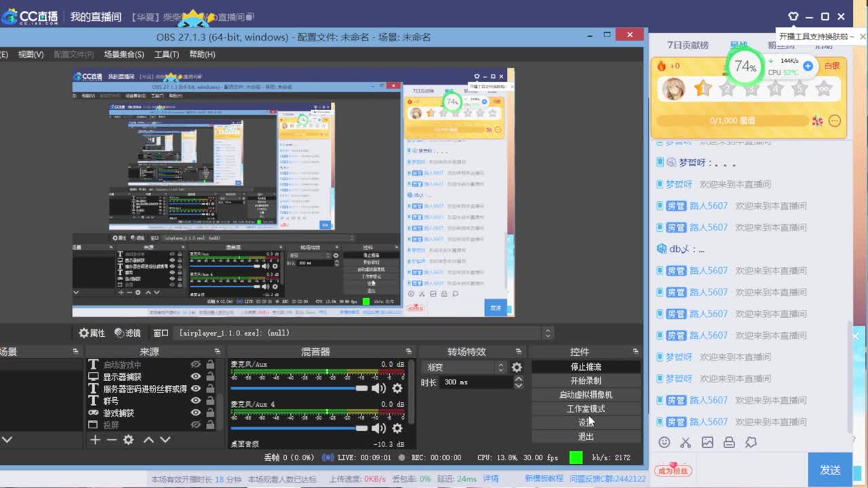Click the flame popularity icon
This screenshot has width=868, height=488.
[x=662, y=66]
